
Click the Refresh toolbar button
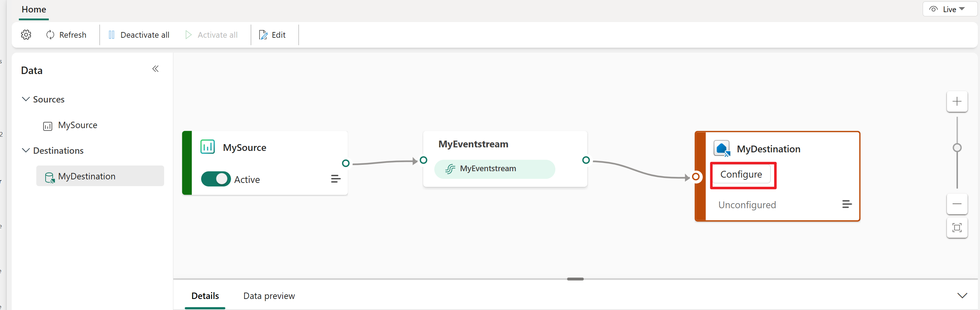pyautogui.click(x=66, y=35)
